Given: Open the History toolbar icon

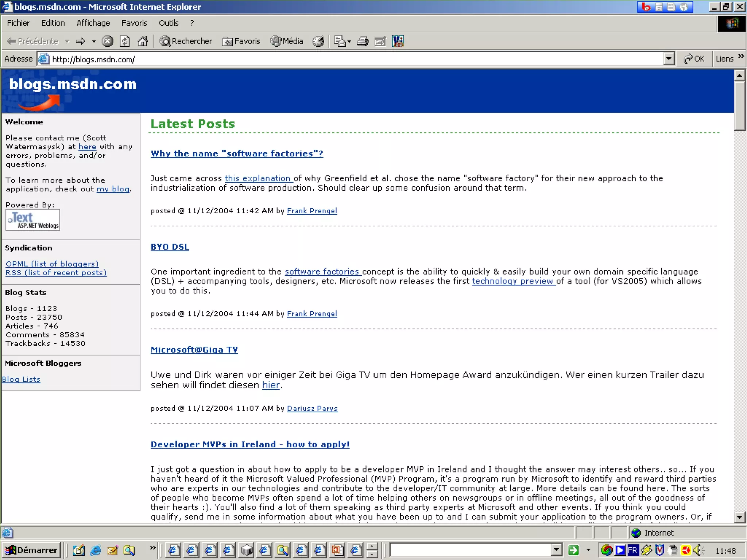Looking at the screenshot, I should tap(318, 41).
